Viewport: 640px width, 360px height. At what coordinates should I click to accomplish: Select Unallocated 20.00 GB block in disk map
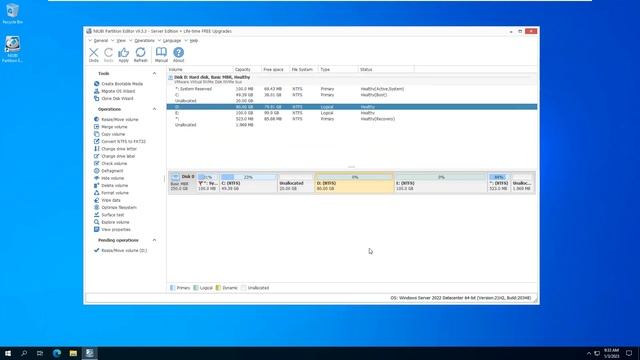point(296,183)
